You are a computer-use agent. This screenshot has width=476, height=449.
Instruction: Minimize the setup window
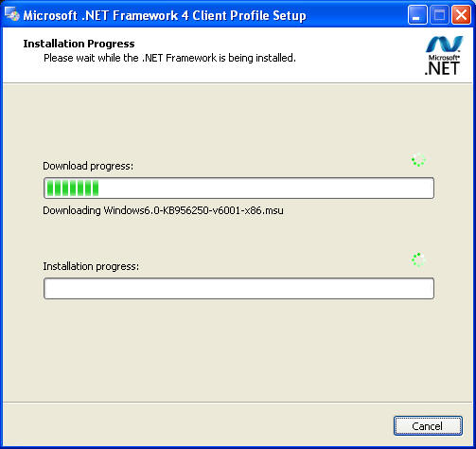click(417, 15)
